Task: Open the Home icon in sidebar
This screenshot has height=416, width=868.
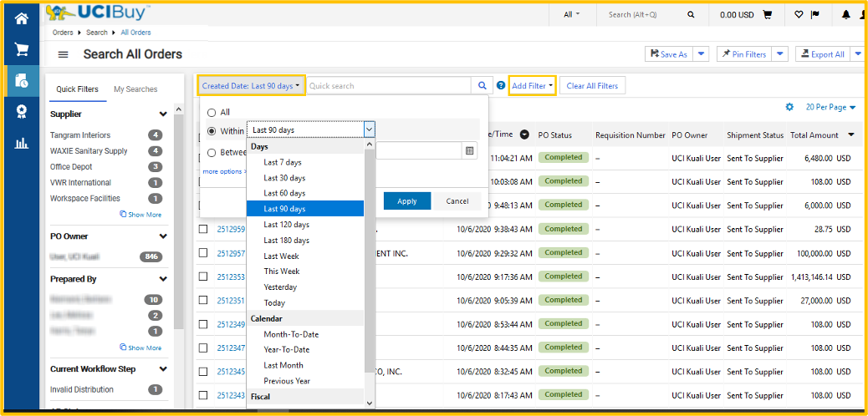Action: point(22,19)
